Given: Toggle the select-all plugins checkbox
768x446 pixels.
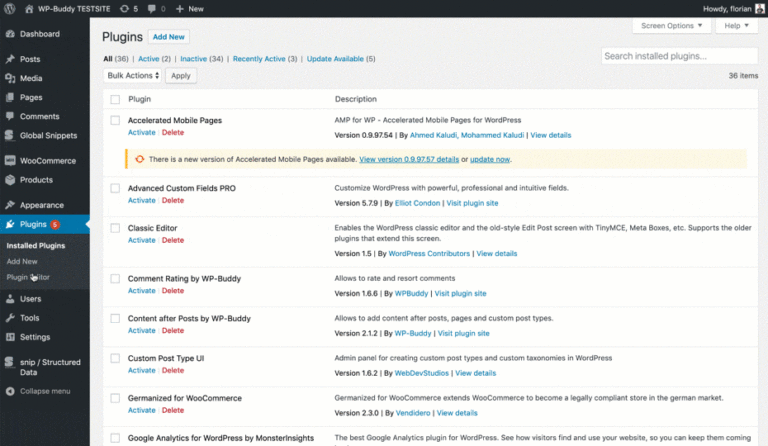Looking at the screenshot, I should pos(115,99).
